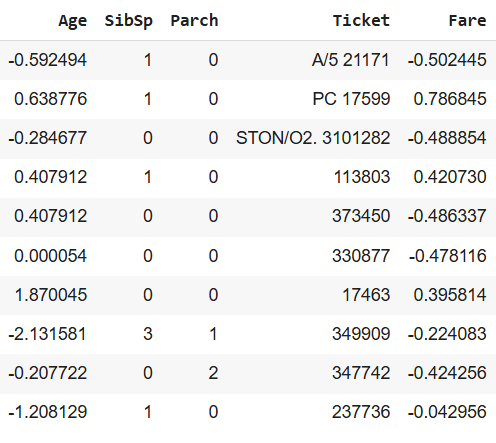
Task: Select Fare value -0.424256
Action: point(447,373)
